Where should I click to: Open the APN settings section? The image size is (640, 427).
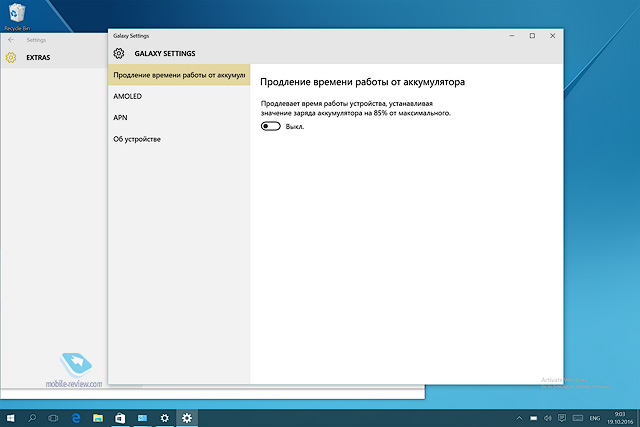179,118
